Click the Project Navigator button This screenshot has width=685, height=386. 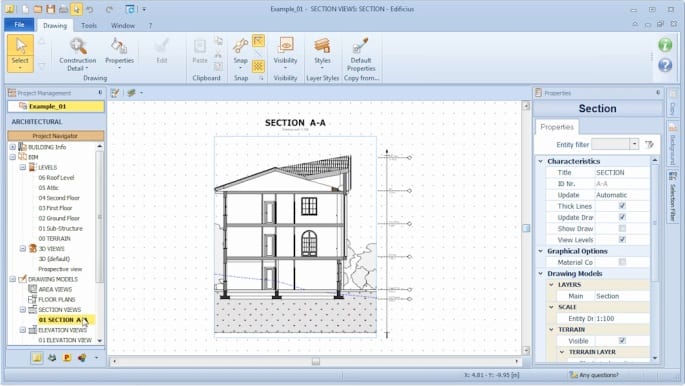55,136
